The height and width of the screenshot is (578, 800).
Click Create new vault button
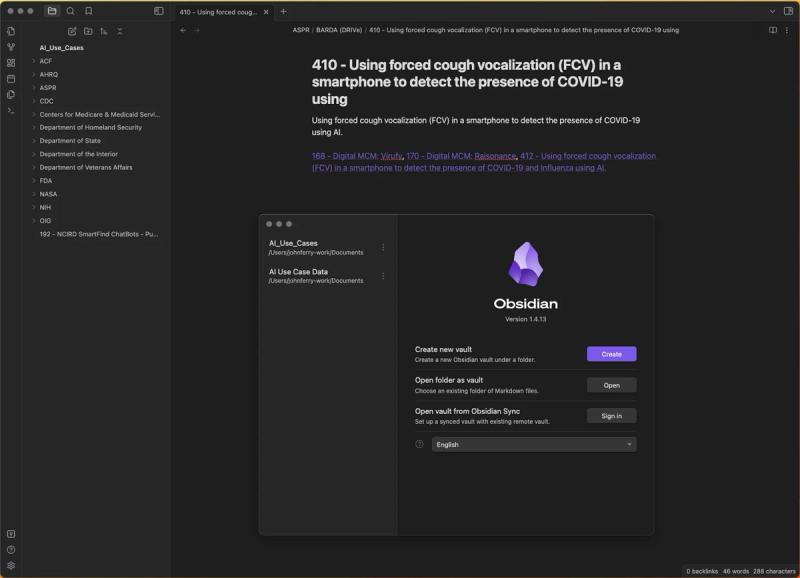611,354
